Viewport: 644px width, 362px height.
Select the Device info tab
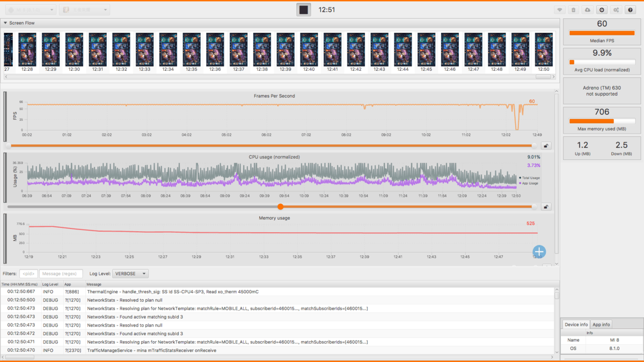point(576,324)
